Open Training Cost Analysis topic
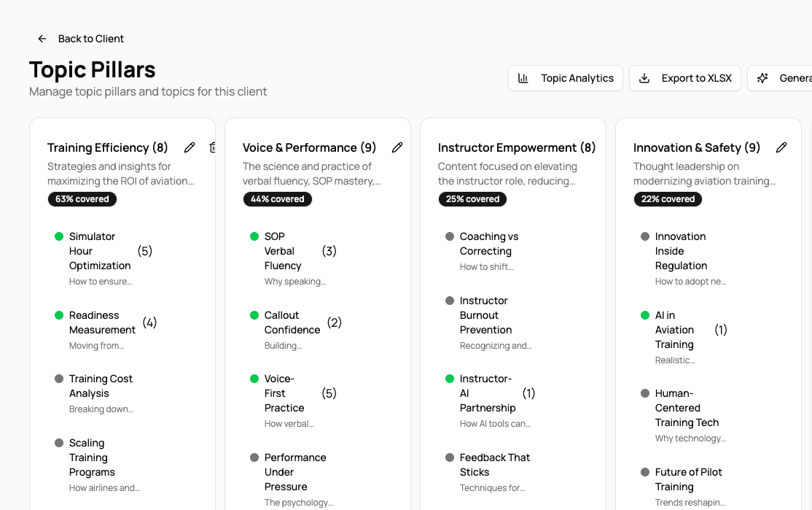Image resolution: width=812 pixels, height=510 pixels. [x=101, y=386]
